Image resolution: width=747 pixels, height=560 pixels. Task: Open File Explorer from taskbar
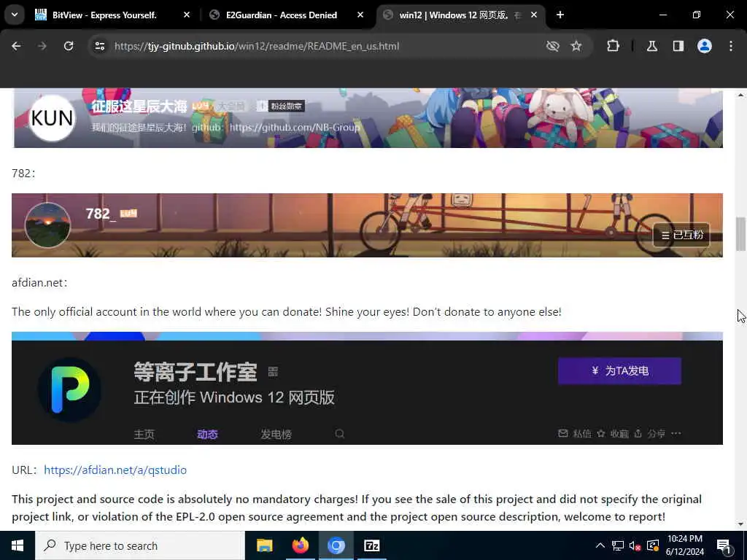pyautogui.click(x=264, y=545)
